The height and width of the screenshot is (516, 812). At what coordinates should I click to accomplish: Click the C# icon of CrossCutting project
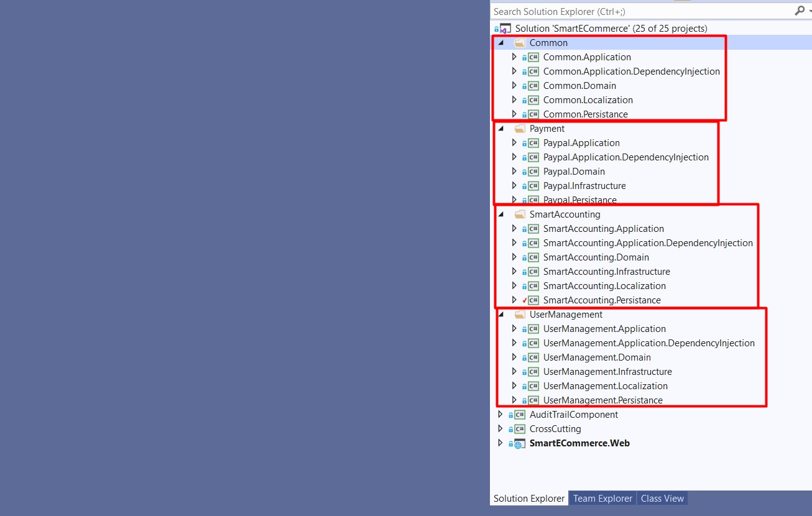pyautogui.click(x=520, y=429)
